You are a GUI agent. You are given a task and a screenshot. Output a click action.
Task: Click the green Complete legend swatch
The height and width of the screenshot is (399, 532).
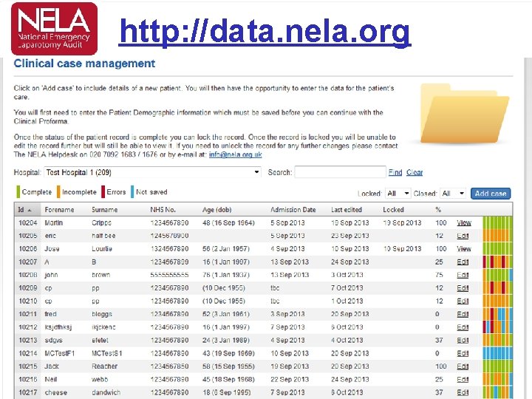[x=18, y=192]
